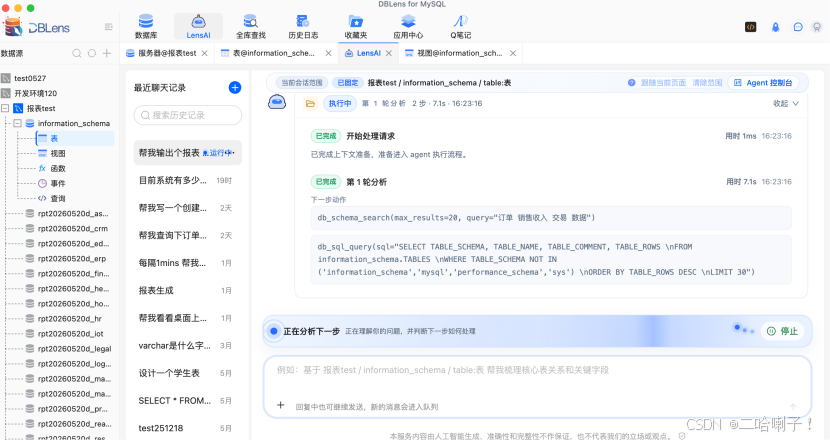Close the 服务器@报表test tab
Screen dimensions: 830x440
click(x=204, y=53)
